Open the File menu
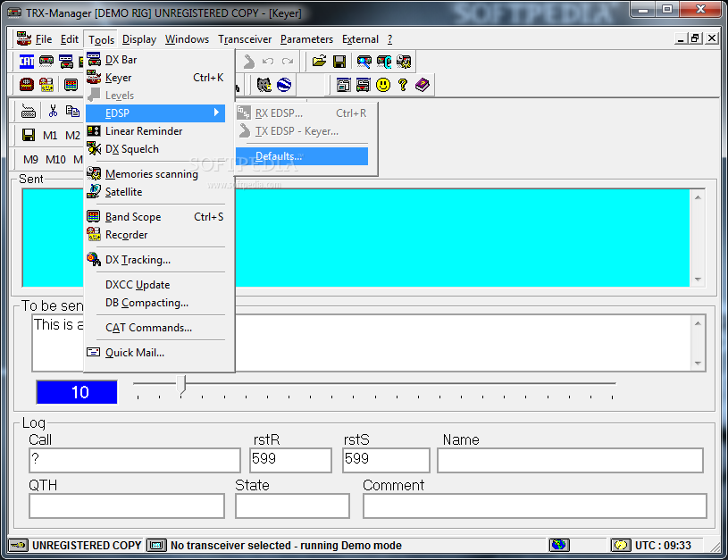 (44, 39)
